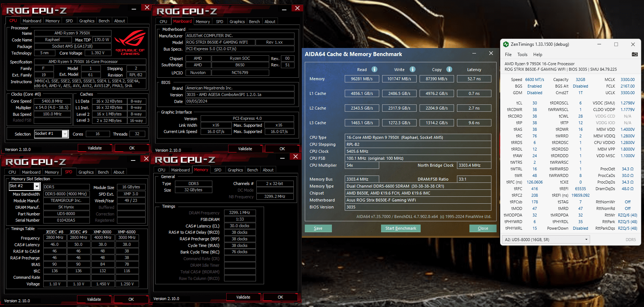
Task: Click Memory Read value 96281 MB/s
Action: pos(362,79)
